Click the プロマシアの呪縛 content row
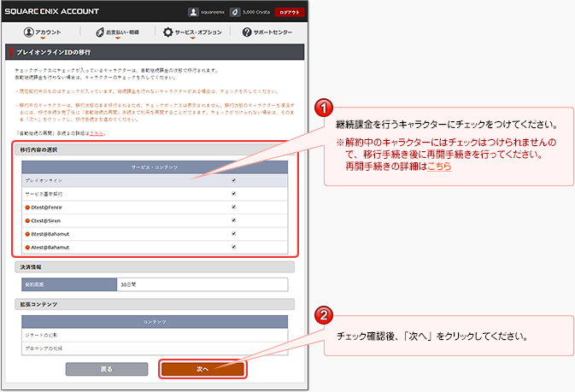Viewport: 575px width, 392px height. pos(155,348)
